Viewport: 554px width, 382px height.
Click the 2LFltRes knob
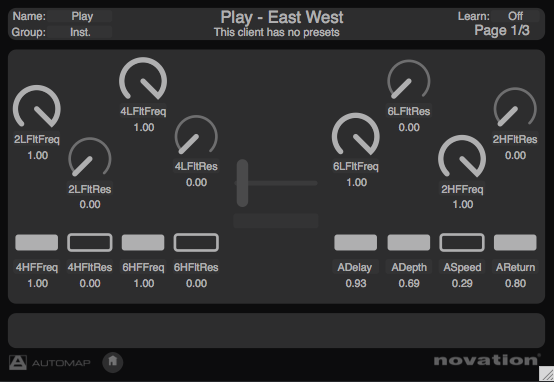(90, 158)
